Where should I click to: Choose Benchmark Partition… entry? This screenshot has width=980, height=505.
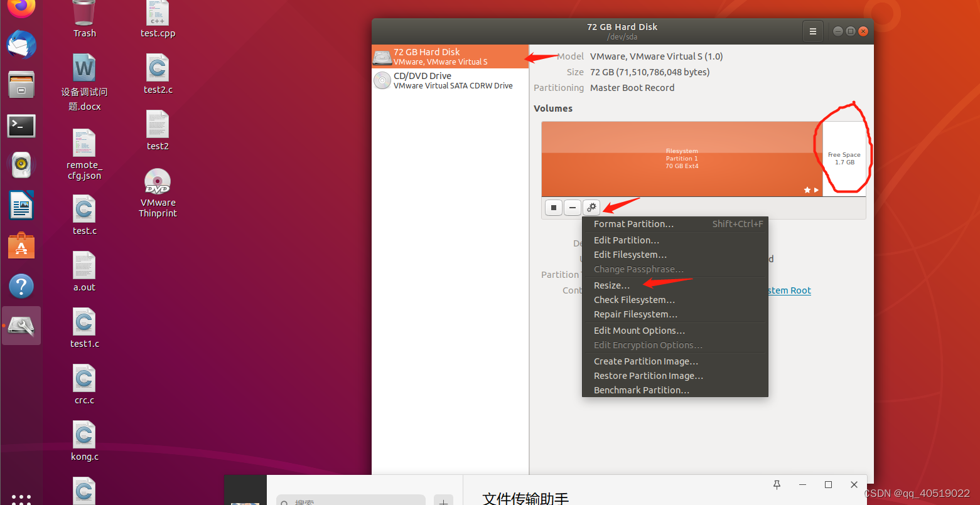click(x=675, y=390)
